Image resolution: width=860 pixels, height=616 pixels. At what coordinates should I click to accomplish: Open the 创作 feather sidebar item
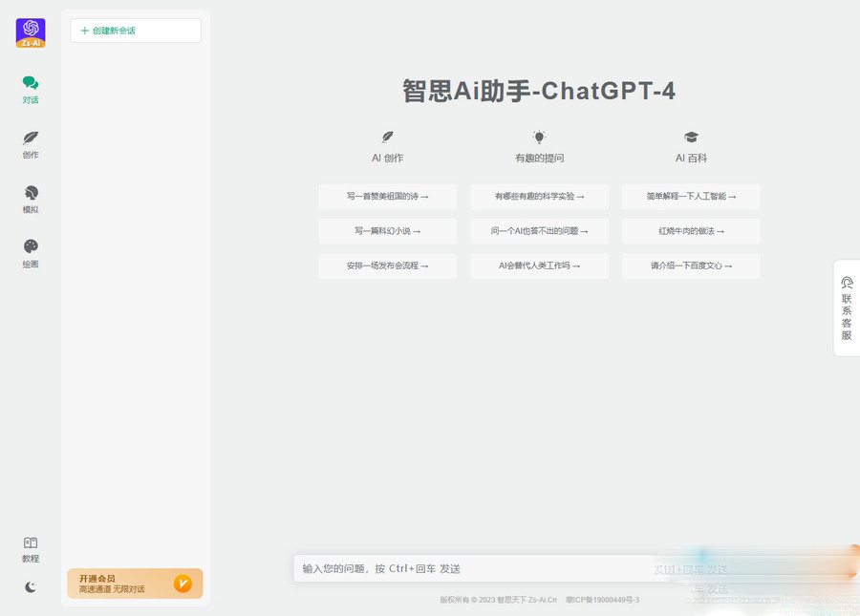pyautogui.click(x=31, y=144)
